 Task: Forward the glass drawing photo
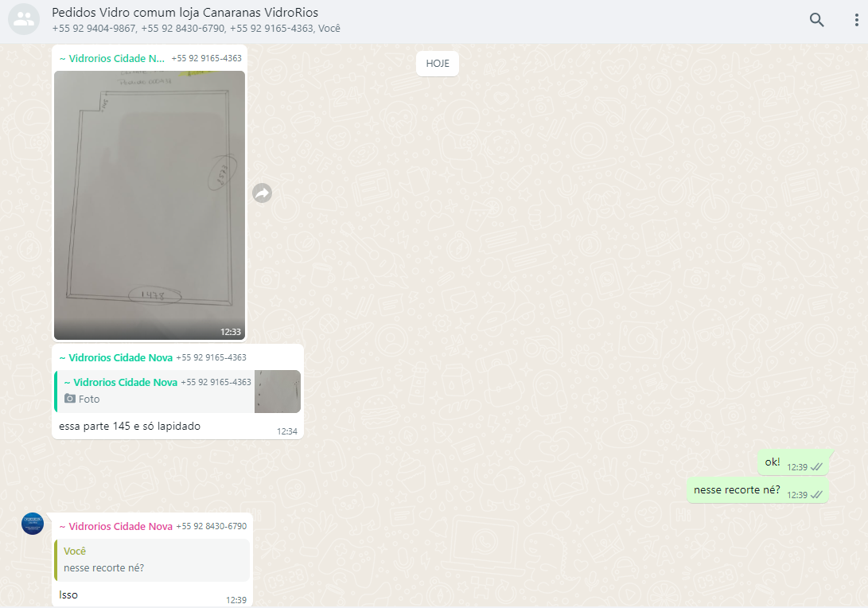coord(263,193)
